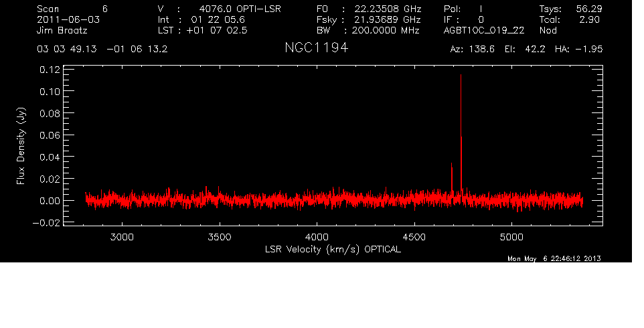Click the timestamp Mon May 6 22:46:12 2013
Viewport: 644px width, 328px height.
554,258
